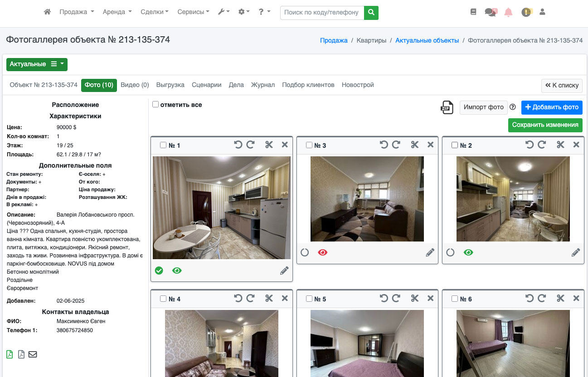Rotate photo № 2 clockwise
This screenshot has height=377, width=588.
coord(541,145)
